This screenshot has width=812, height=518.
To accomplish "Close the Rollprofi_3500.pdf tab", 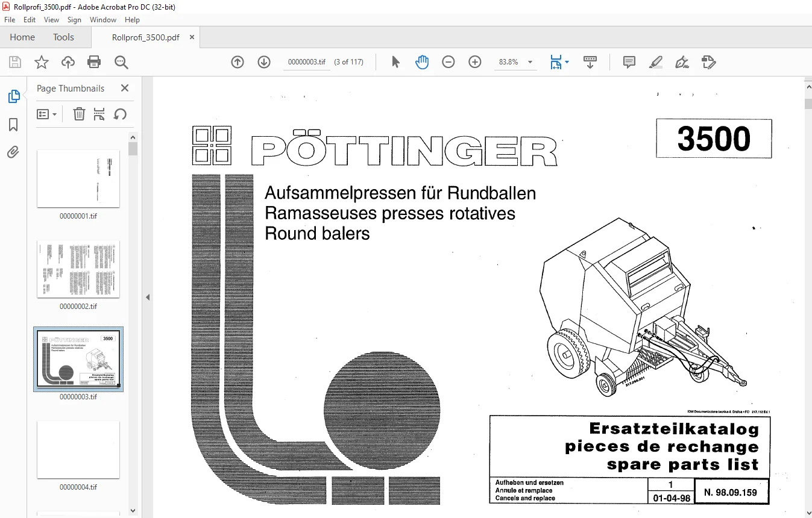I will point(192,37).
